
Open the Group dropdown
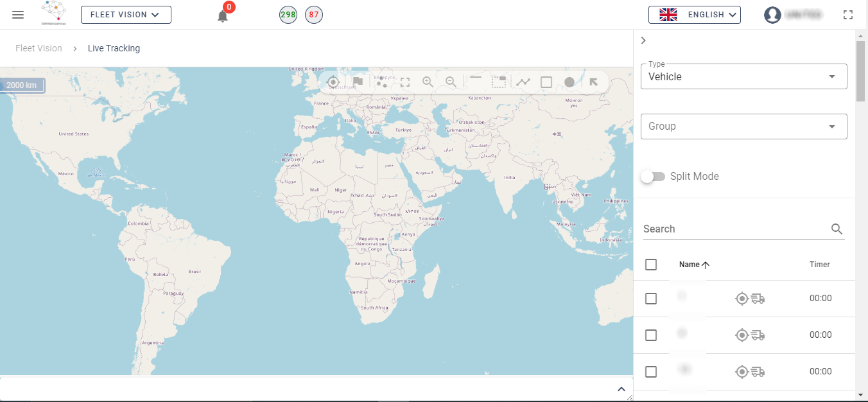(x=744, y=127)
